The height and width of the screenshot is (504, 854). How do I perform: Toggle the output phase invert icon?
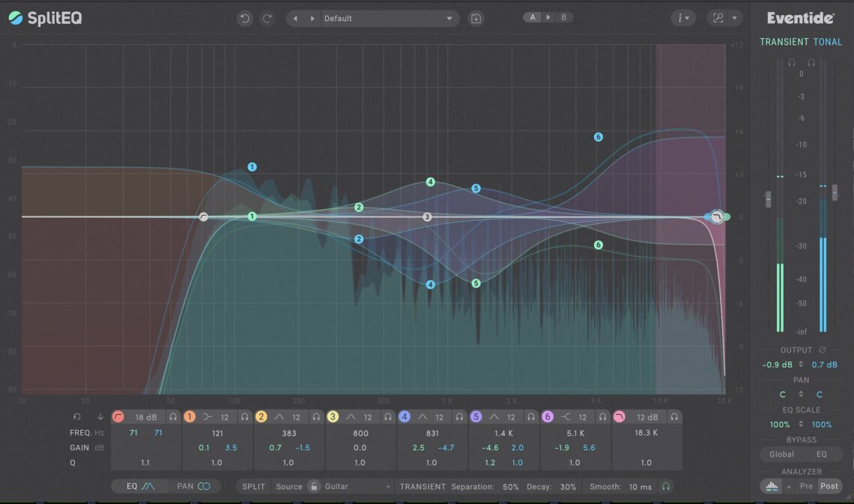point(822,350)
